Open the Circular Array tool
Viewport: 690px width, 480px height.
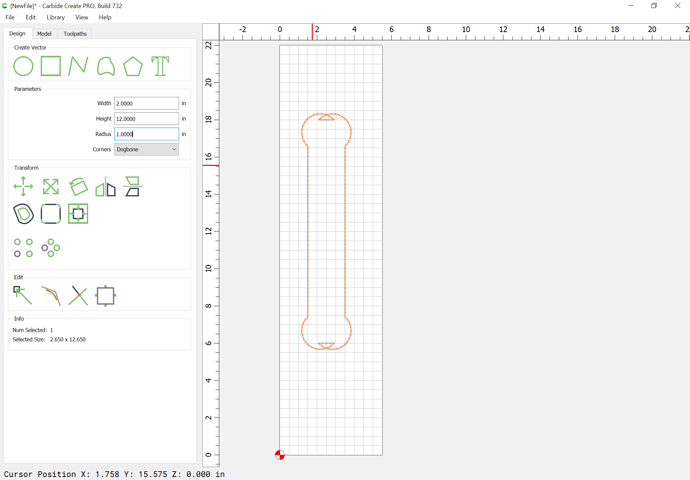tap(51, 248)
